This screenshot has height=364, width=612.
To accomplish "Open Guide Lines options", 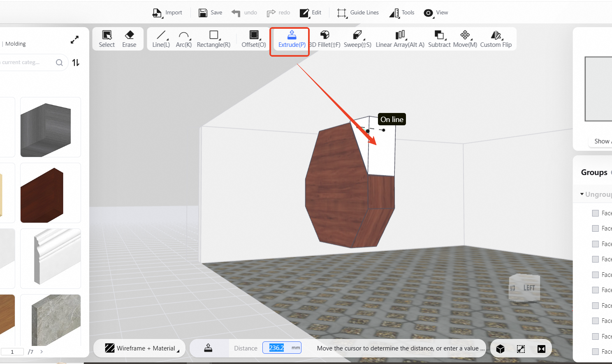I will point(358,13).
